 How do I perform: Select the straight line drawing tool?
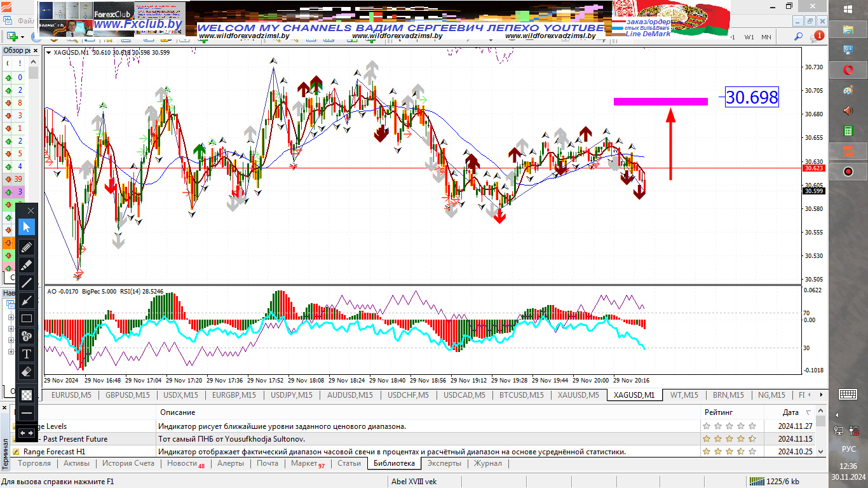pos(27,283)
